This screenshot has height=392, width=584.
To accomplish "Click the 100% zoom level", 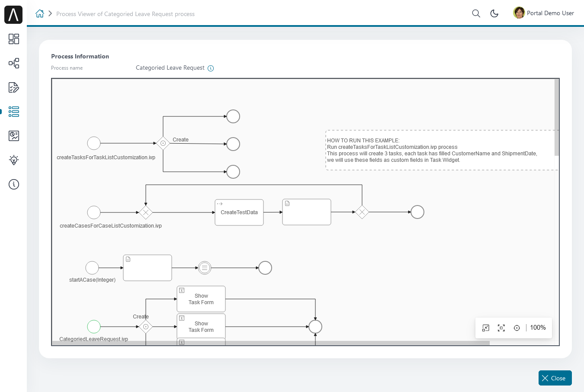I will [538, 328].
